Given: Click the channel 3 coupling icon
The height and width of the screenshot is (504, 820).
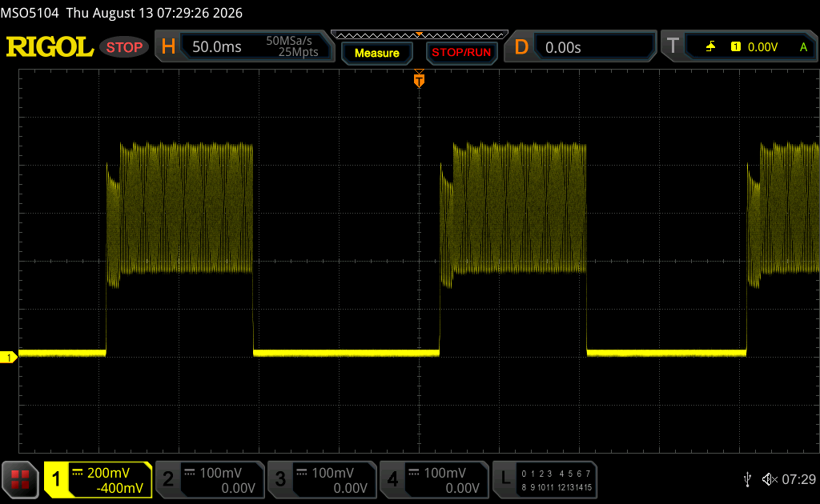Looking at the screenshot, I should point(302,473).
